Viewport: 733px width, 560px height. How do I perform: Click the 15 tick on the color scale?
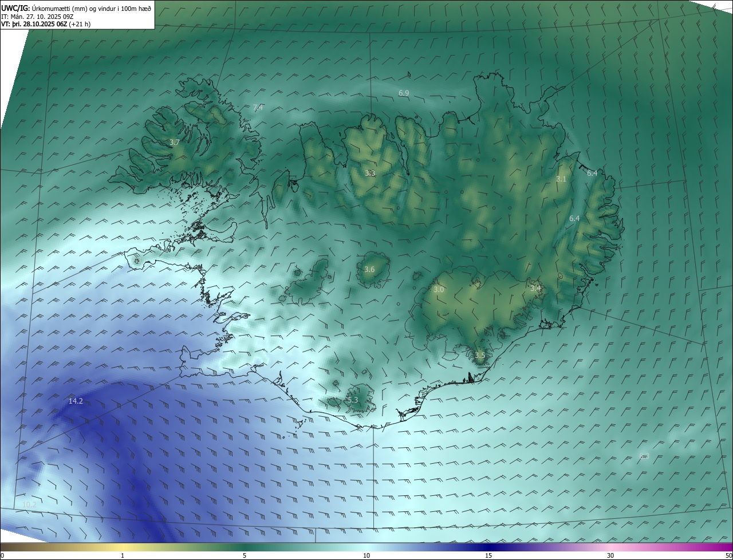click(x=488, y=555)
